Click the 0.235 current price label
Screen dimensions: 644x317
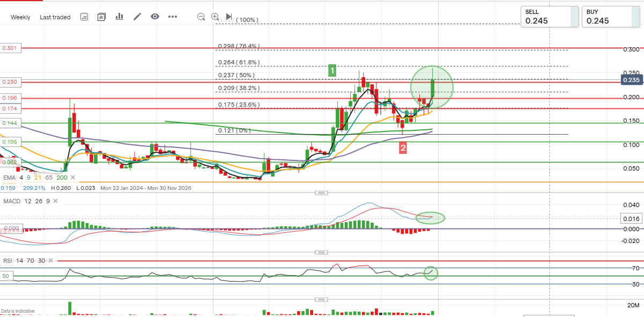coord(632,80)
